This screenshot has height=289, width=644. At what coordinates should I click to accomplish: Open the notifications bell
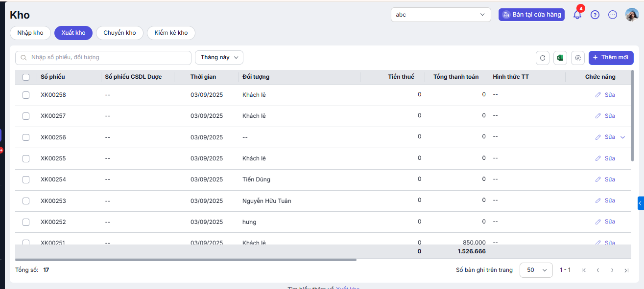tap(577, 15)
